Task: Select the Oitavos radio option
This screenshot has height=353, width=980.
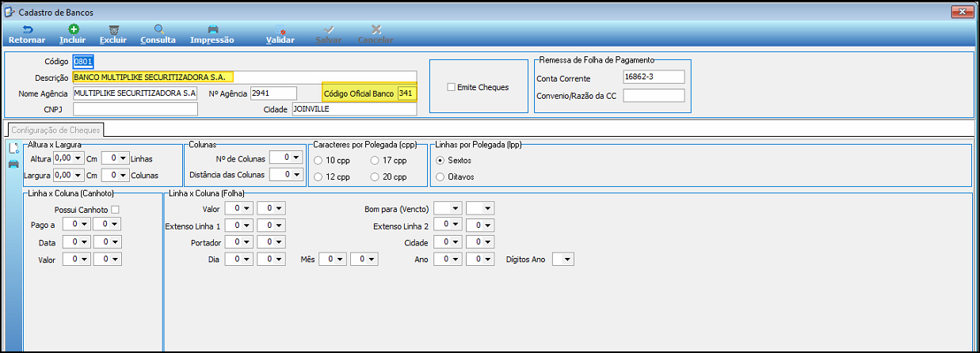Action: (440, 176)
